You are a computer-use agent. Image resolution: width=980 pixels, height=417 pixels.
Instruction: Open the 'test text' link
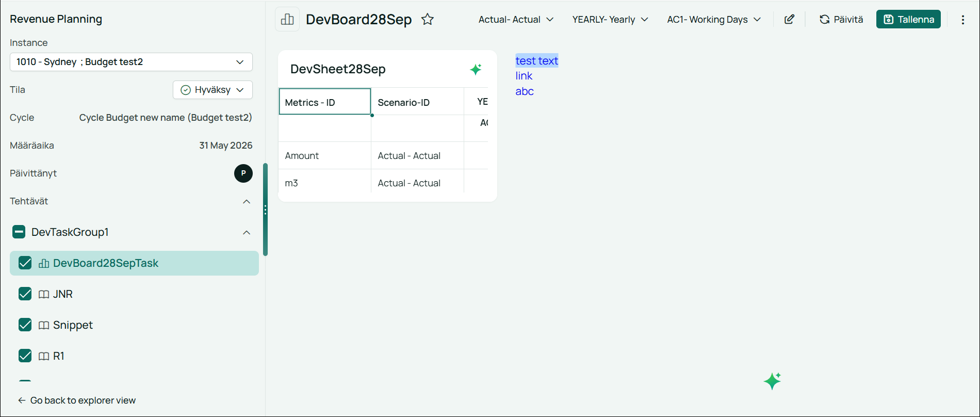coord(537,61)
